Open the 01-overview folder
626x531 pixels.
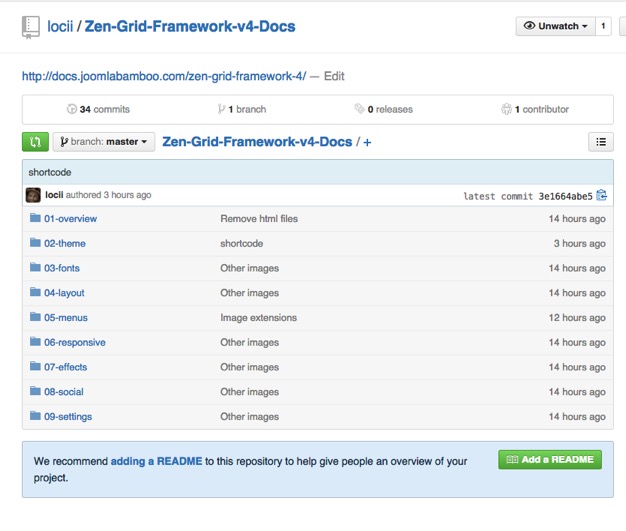point(71,219)
